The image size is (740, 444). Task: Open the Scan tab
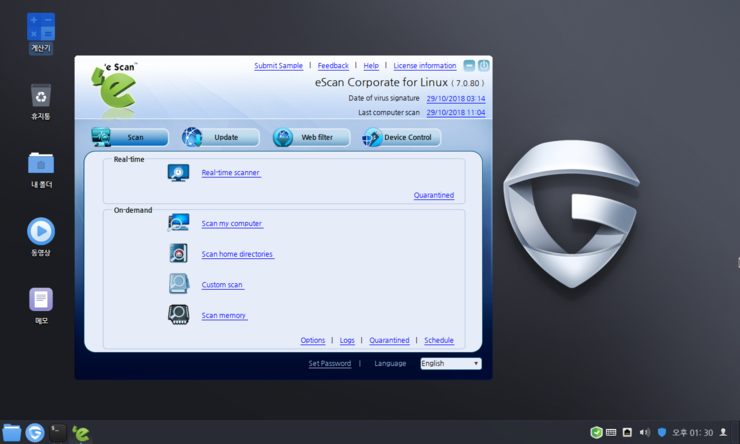click(x=130, y=137)
